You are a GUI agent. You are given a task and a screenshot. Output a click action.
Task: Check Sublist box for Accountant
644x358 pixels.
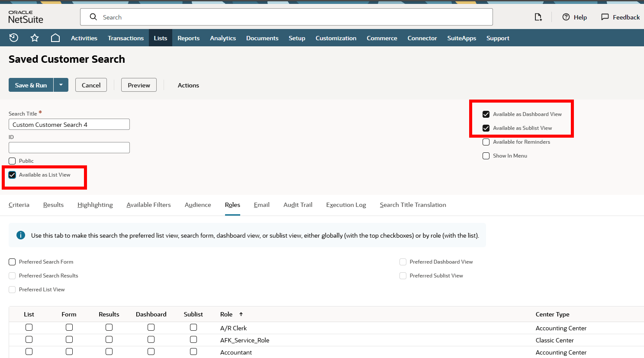(x=193, y=352)
